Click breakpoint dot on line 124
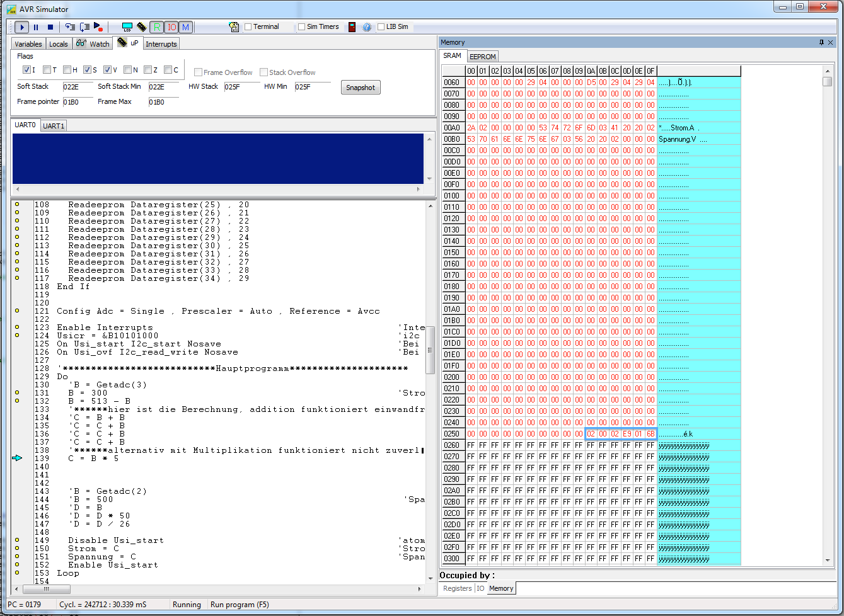 click(x=17, y=335)
